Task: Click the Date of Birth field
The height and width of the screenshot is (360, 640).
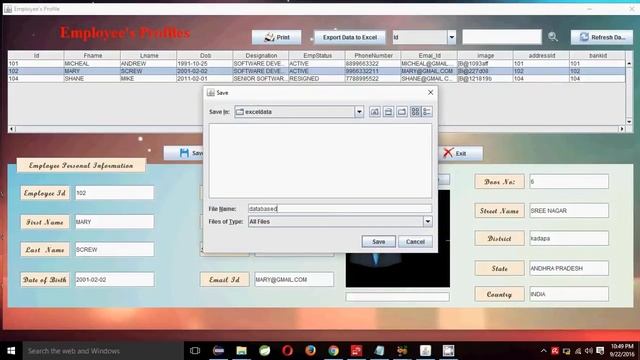Action: pos(114,280)
